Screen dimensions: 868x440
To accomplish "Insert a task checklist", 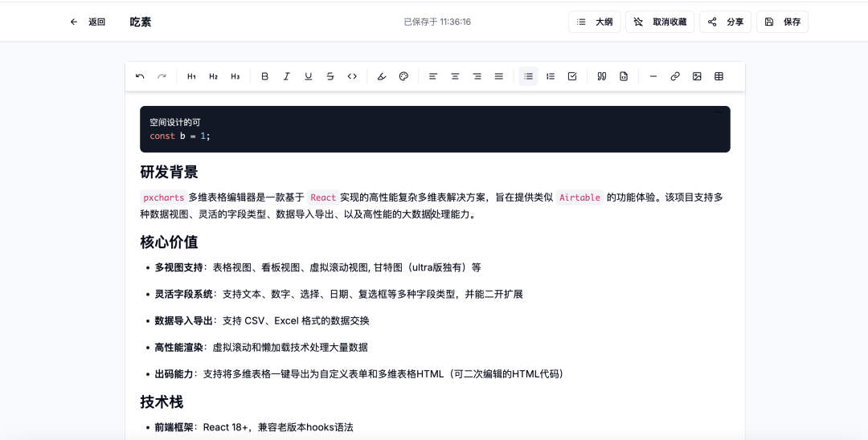I will (572, 76).
